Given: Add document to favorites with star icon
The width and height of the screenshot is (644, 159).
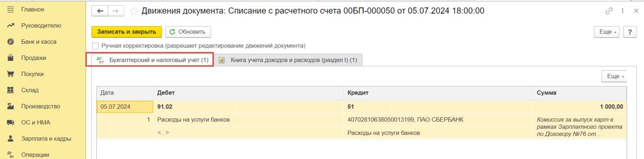Looking at the screenshot, I should click(134, 11).
